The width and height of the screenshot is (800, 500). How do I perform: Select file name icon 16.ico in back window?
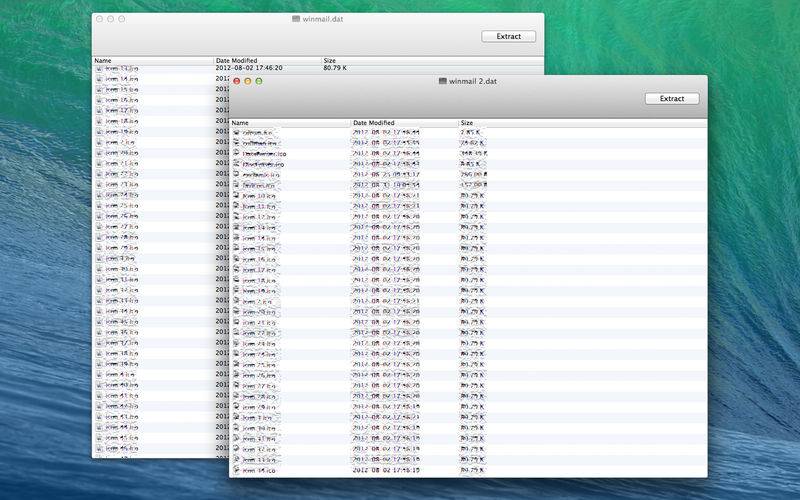pyautogui.click(x=121, y=100)
